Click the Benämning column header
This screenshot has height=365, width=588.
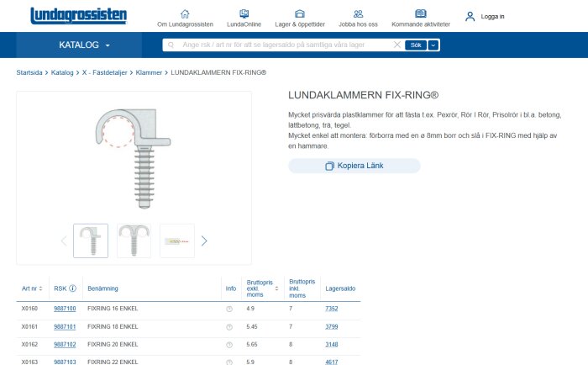coord(102,288)
